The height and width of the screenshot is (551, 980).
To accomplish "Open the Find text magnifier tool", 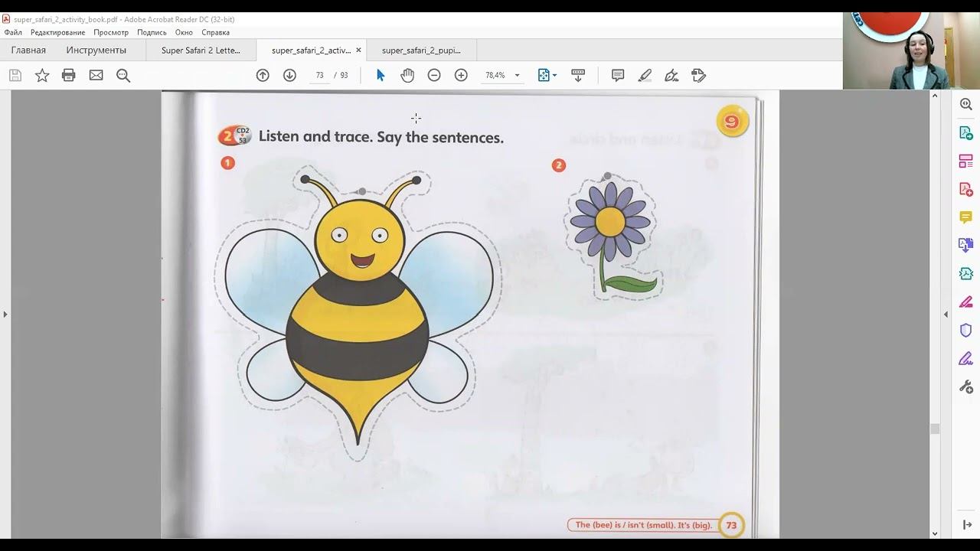I will tap(123, 75).
